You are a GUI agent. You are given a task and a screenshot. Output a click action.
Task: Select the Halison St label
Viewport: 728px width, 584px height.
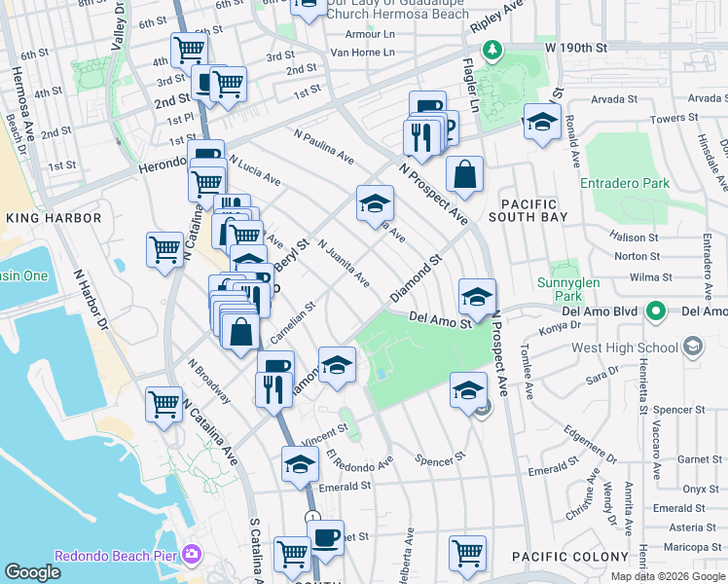click(634, 237)
